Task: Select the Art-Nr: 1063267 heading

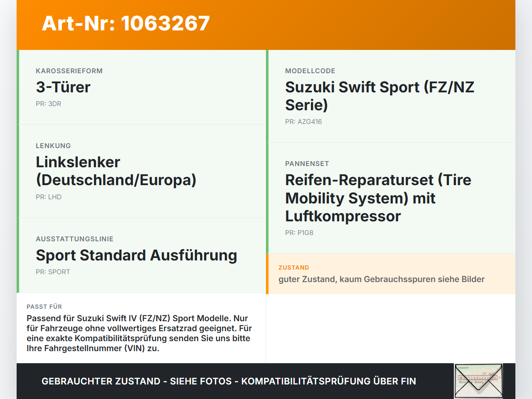Action: click(126, 23)
